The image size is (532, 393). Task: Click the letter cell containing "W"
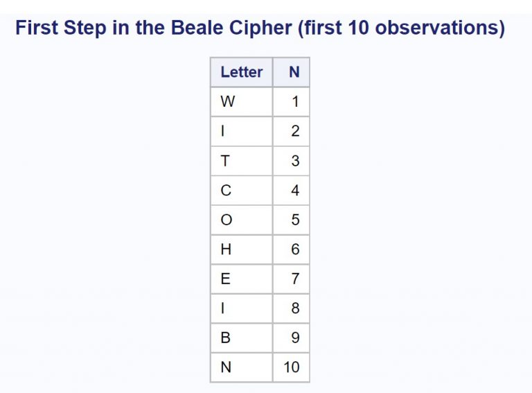point(241,102)
